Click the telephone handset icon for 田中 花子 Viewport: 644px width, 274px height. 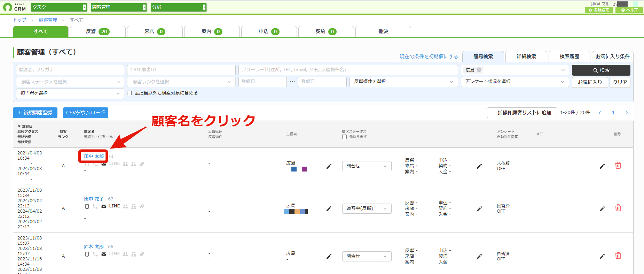tap(95, 206)
